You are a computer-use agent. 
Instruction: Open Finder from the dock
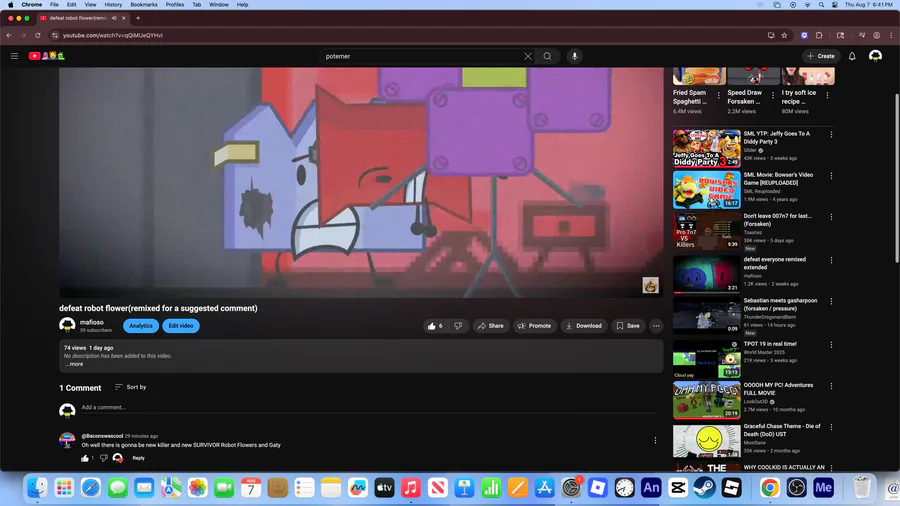[37, 488]
